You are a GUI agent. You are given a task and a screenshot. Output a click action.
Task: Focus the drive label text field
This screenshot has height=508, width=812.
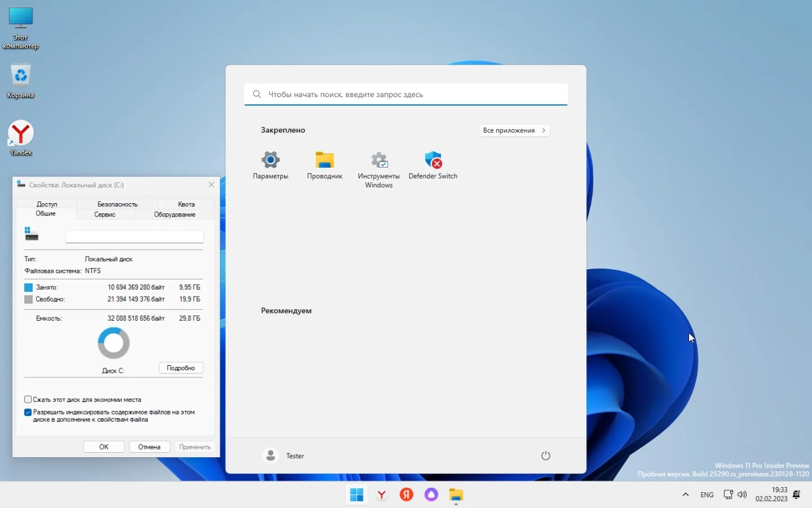(x=134, y=237)
